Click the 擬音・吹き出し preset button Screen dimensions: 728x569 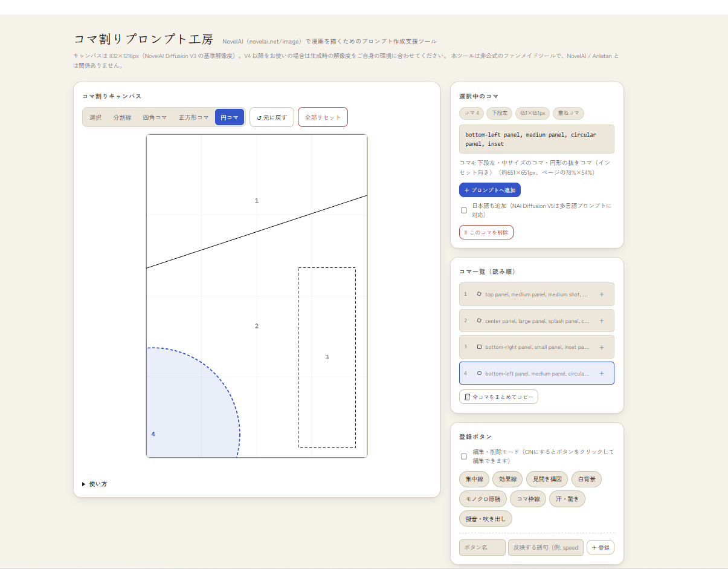(486, 519)
